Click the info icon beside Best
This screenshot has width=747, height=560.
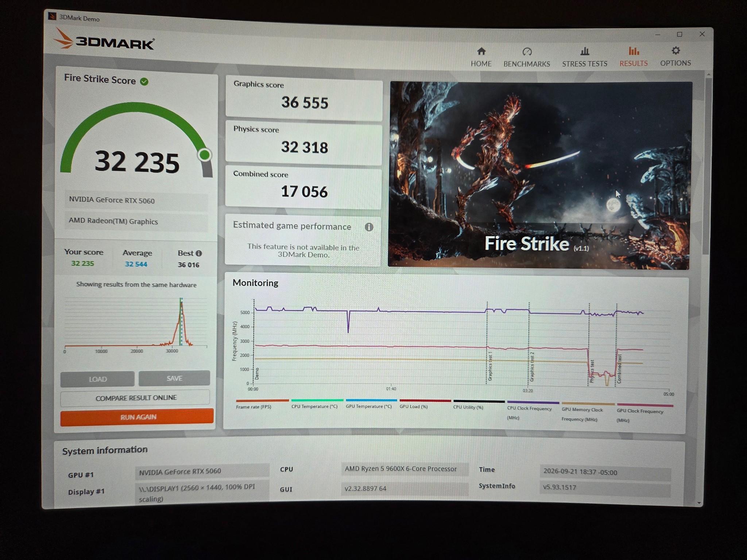(x=199, y=253)
